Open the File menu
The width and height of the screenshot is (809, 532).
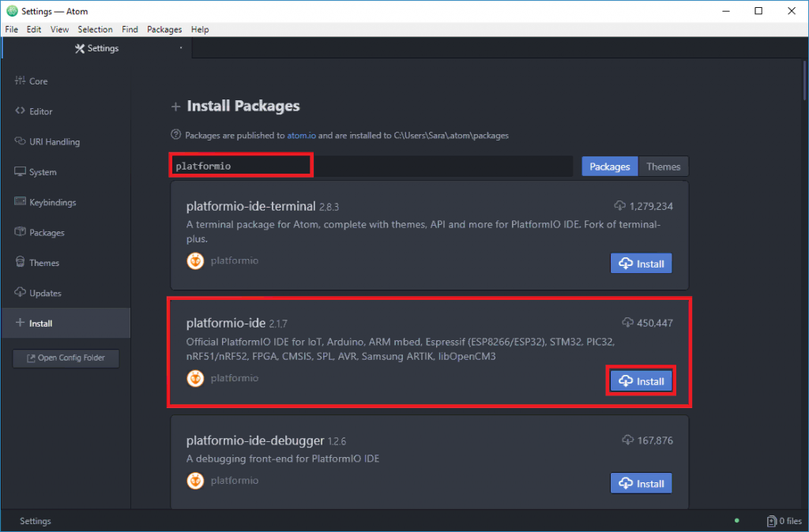pyautogui.click(x=12, y=29)
